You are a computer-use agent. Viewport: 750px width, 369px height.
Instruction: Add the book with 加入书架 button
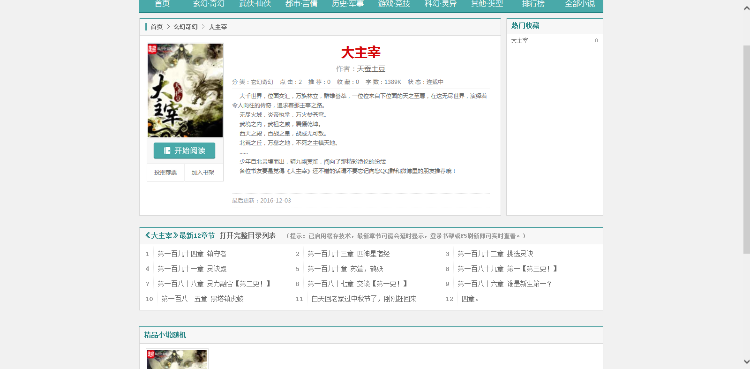[203, 173]
